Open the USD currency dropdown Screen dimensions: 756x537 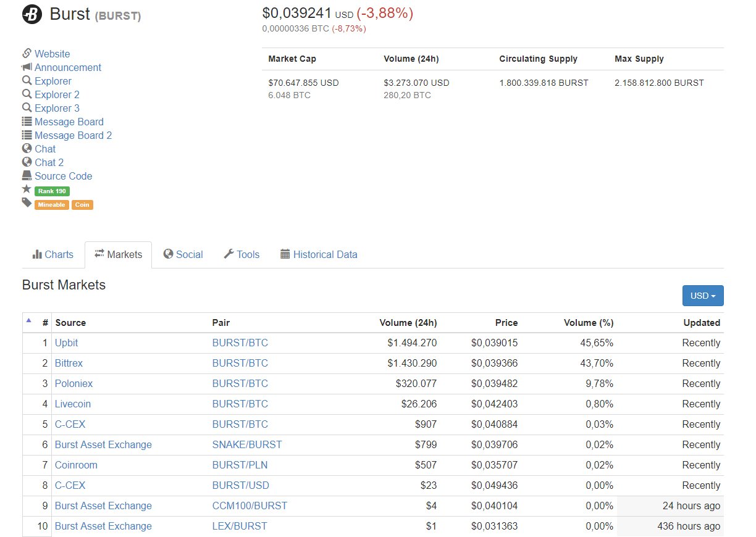(x=703, y=296)
